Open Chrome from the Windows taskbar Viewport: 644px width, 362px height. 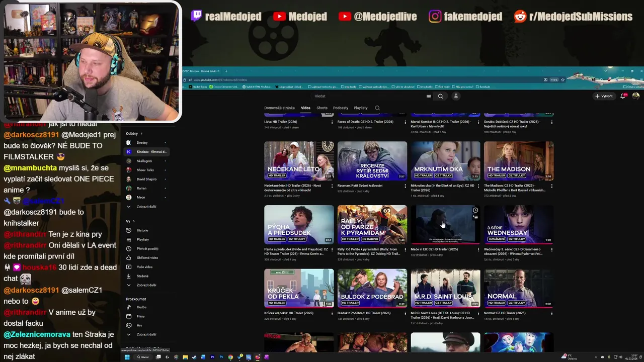coord(230,357)
